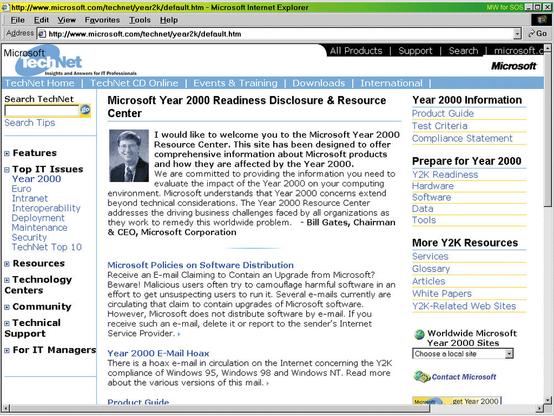554x416 pixels.
Task: Open the Glossary link
Action: click(431, 269)
